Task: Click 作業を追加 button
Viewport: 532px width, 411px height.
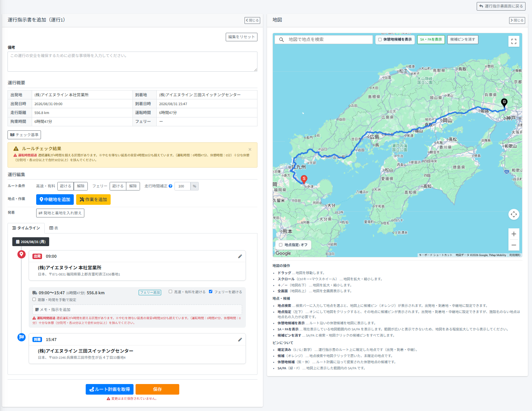Action: click(x=93, y=199)
